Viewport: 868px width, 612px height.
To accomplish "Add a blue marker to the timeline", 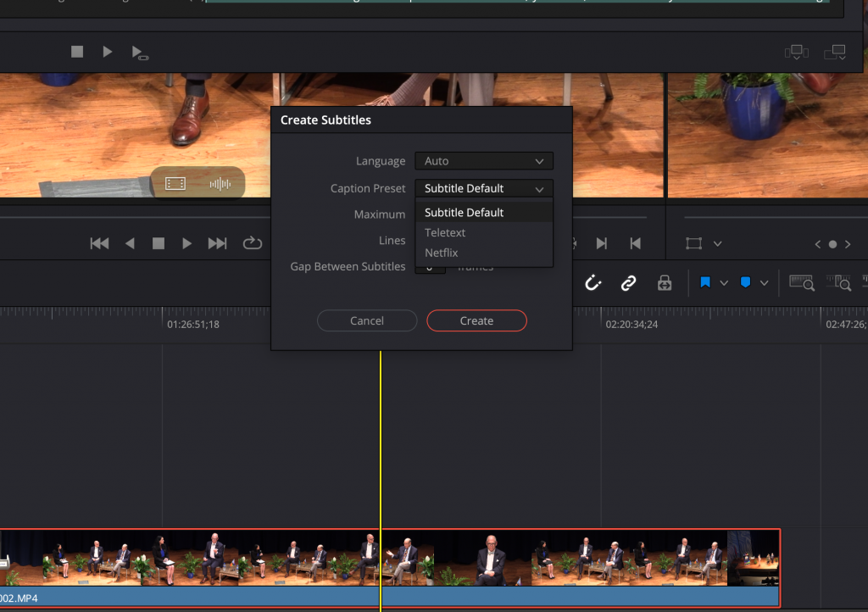I will (745, 283).
